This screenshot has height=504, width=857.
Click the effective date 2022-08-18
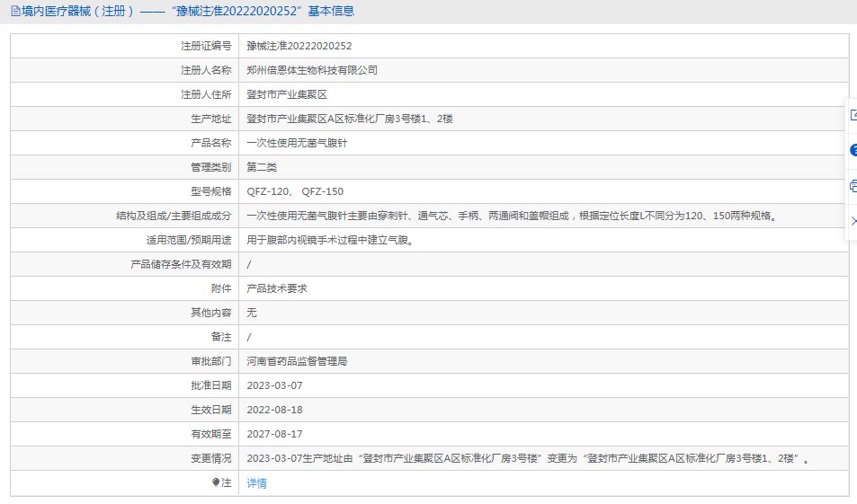point(274,410)
